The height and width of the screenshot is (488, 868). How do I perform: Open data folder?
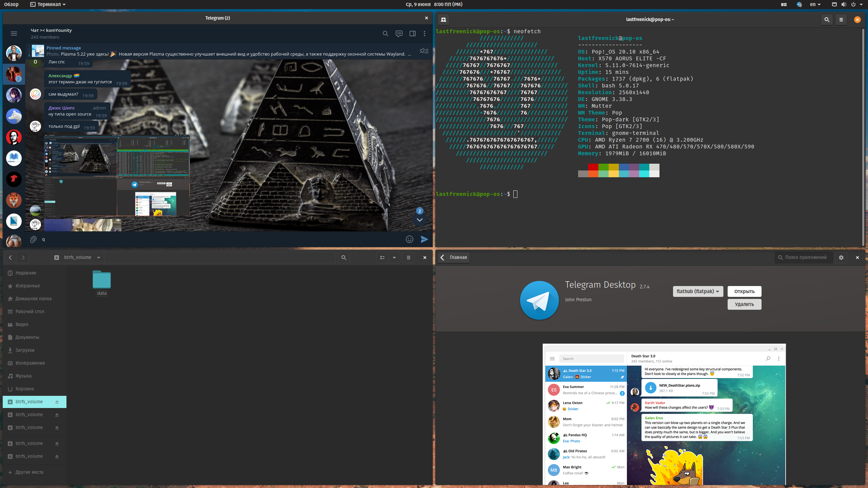coord(102,283)
